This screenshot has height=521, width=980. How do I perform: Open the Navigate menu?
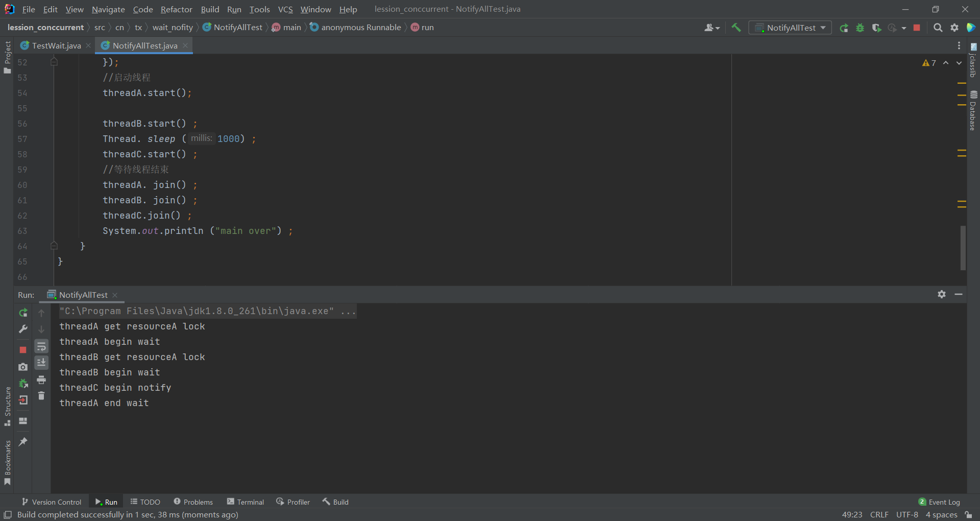coord(108,9)
